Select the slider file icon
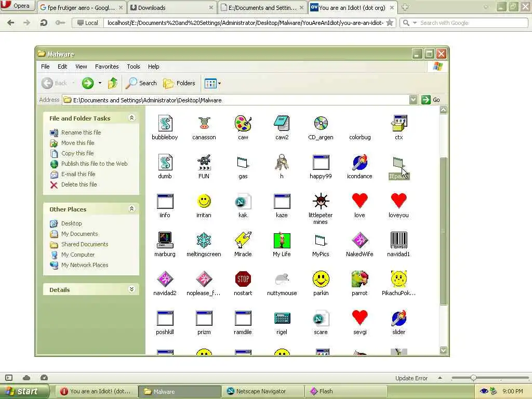Image resolution: width=532 pixels, height=399 pixels. coord(398,318)
